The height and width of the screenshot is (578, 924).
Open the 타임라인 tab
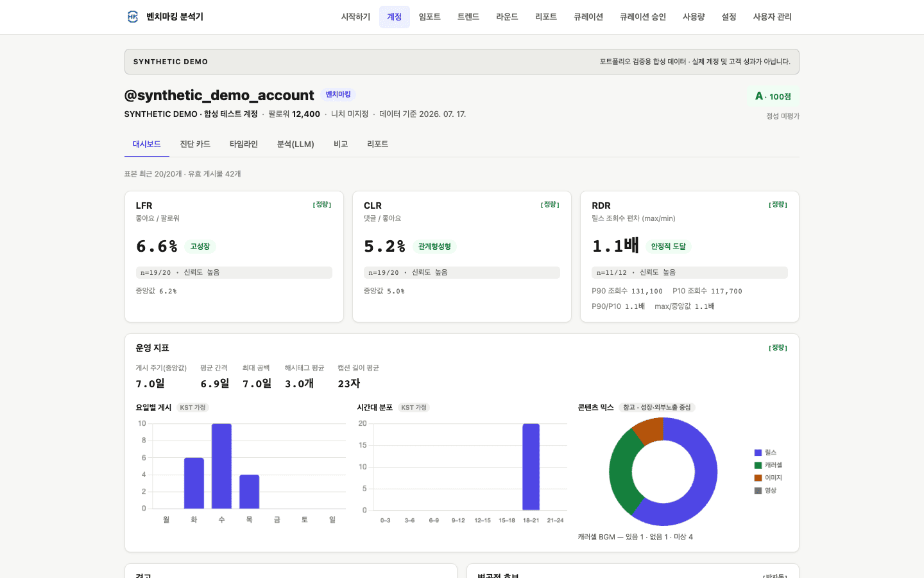(244, 144)
